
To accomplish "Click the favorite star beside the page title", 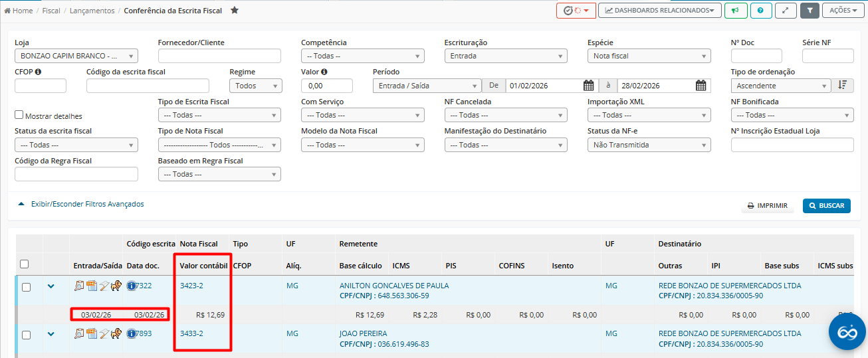I will 234,11.
